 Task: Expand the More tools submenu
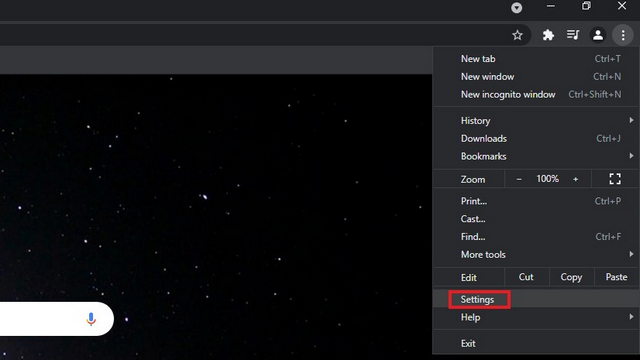tap(535, 255)
